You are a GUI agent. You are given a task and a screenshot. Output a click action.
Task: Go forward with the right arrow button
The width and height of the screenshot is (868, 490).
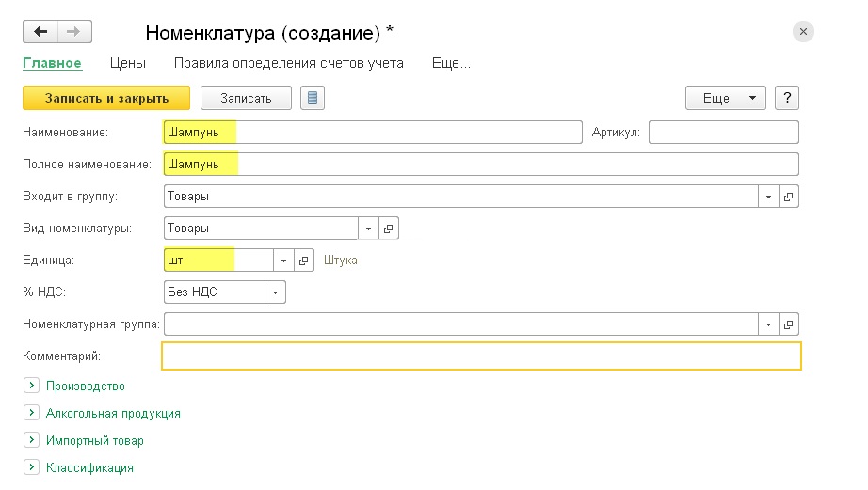pyautogui.click(x=74, y=32)
